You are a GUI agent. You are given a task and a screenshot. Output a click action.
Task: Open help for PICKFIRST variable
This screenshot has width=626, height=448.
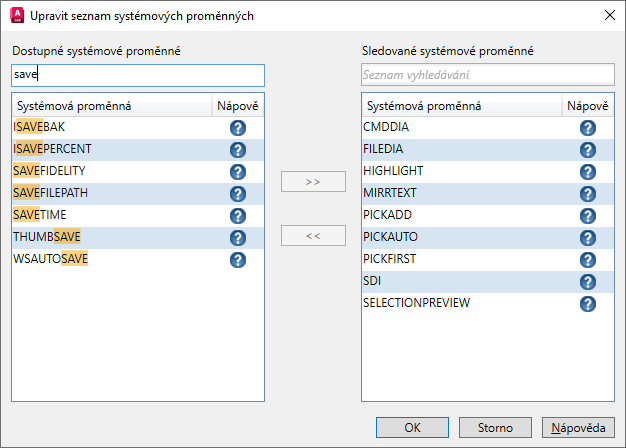(588, 260)
